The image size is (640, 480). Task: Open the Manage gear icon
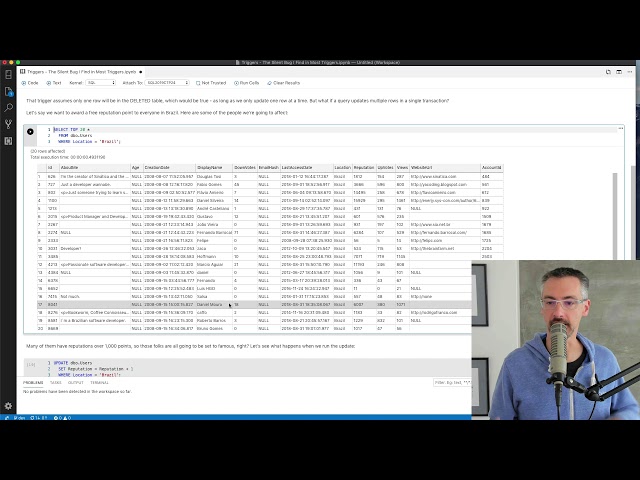[x=8, y=406]
